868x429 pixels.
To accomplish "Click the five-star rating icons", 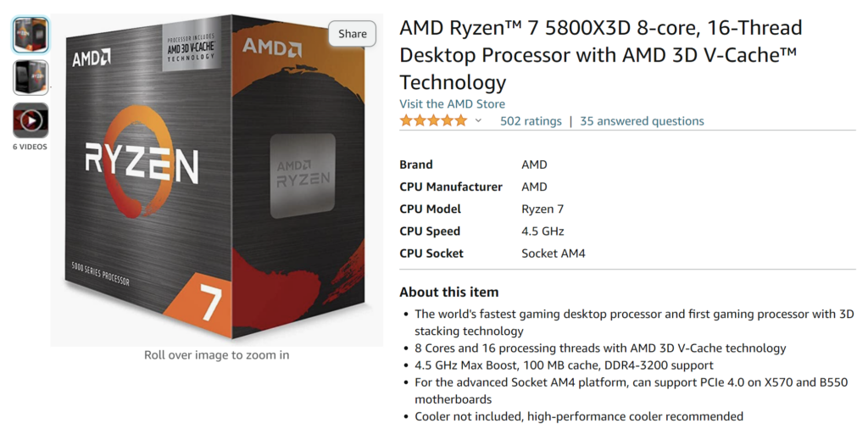I will (x=433, y=121).
